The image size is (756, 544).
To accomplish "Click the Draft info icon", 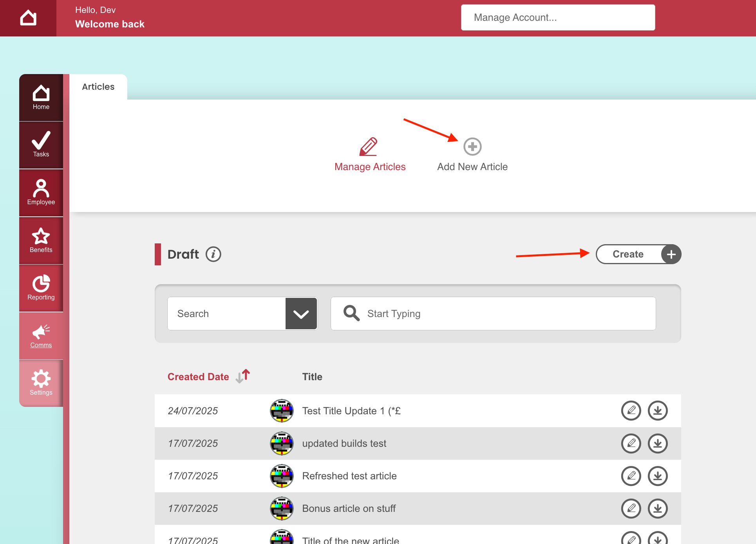I will coord(213,254).
